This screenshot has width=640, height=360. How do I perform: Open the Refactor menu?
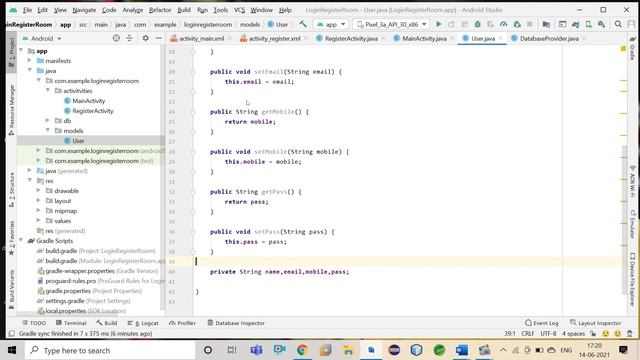[x=160, y=10]
